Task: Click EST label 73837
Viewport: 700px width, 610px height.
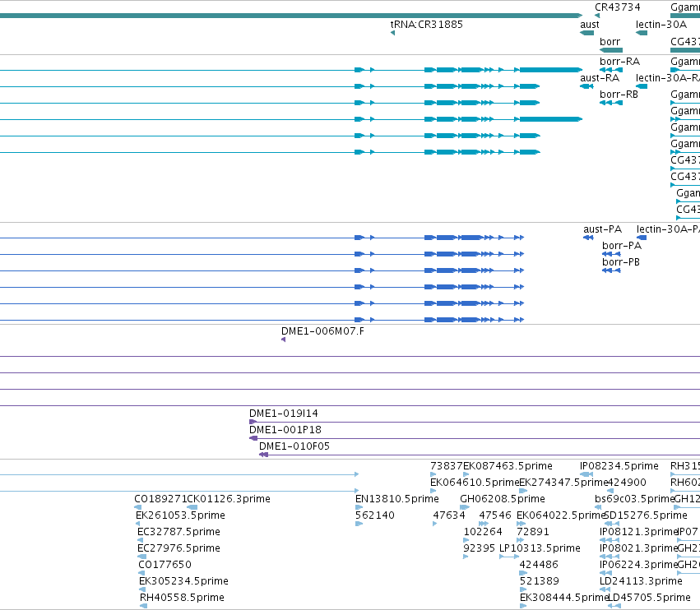Action: pos(447,466)
